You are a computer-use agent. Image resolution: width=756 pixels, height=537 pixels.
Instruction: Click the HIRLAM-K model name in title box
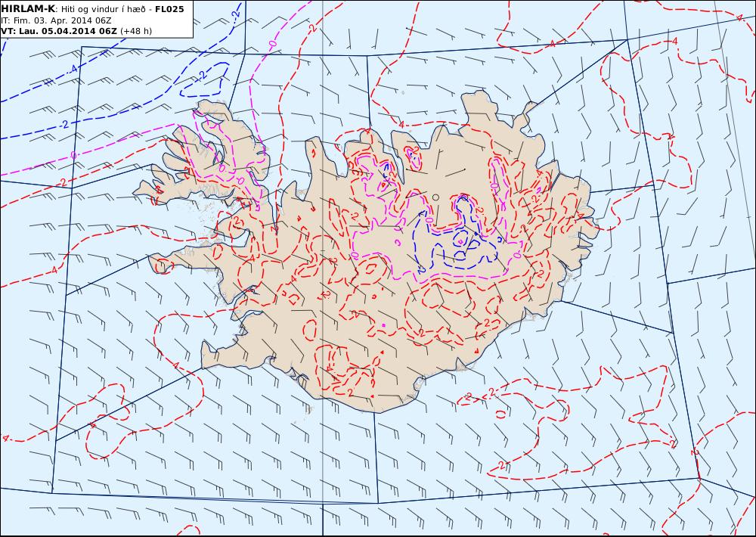pos(28,9)
